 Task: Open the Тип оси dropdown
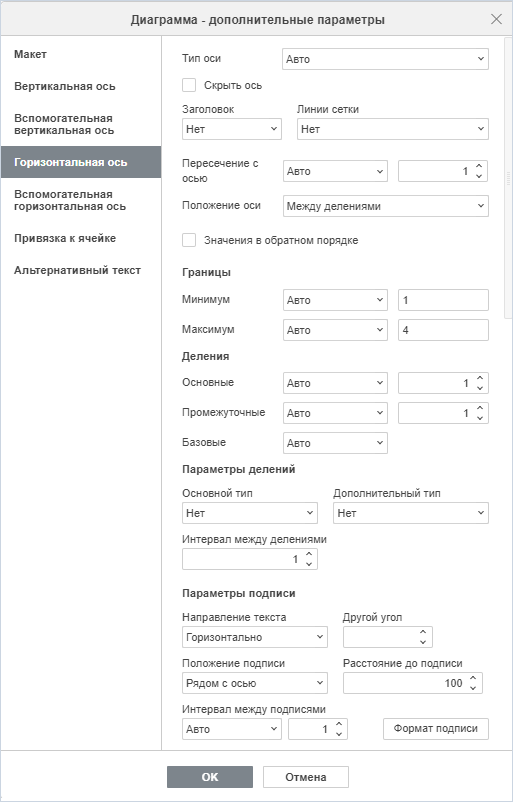click(385, 59)
